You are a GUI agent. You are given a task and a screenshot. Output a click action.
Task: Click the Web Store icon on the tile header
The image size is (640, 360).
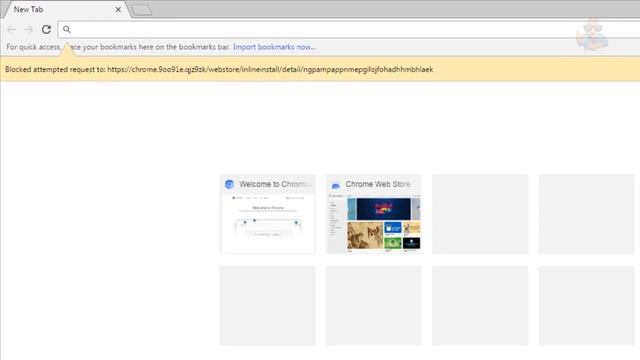(x=336, y=185)
